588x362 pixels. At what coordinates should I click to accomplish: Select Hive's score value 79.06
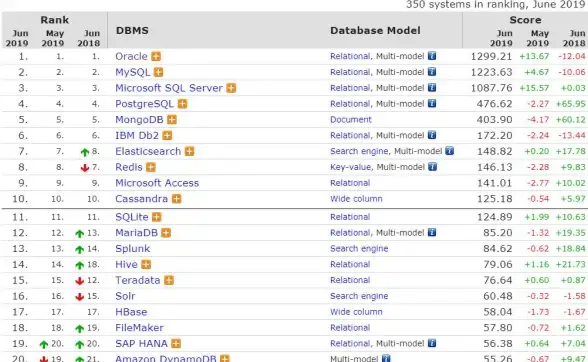pyautogui.click(x=498, y=264)
